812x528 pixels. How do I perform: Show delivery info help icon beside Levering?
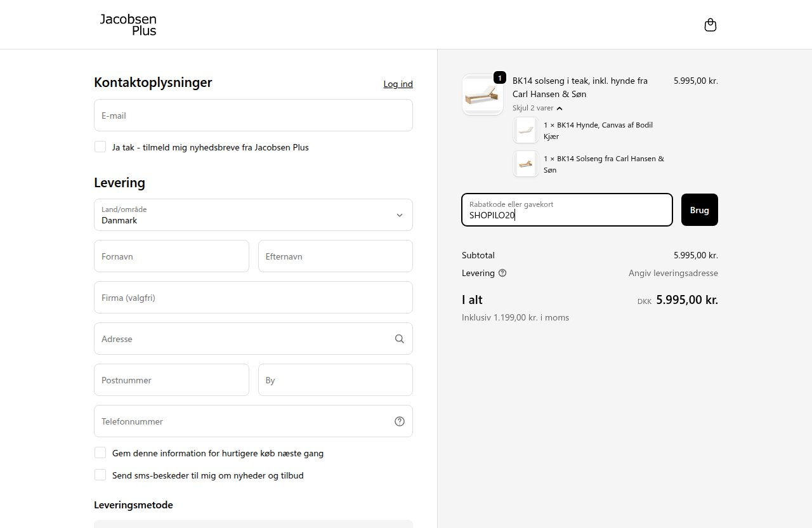point(502,273)
